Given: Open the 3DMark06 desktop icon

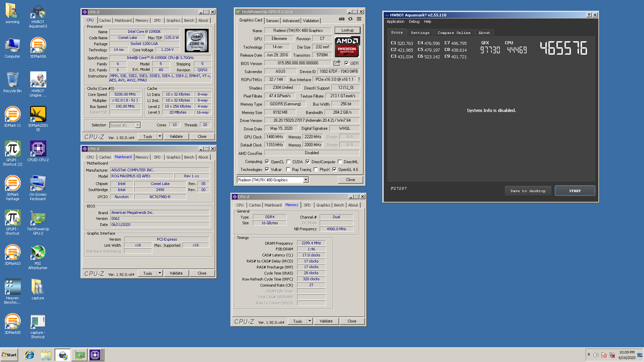Looking at the screenshot, I should [x=38, y=47].
